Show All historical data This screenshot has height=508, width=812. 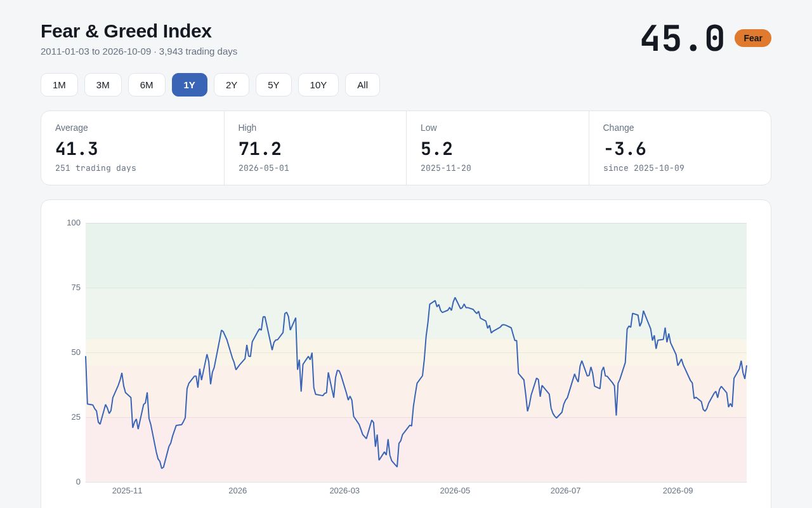[362, 84]
